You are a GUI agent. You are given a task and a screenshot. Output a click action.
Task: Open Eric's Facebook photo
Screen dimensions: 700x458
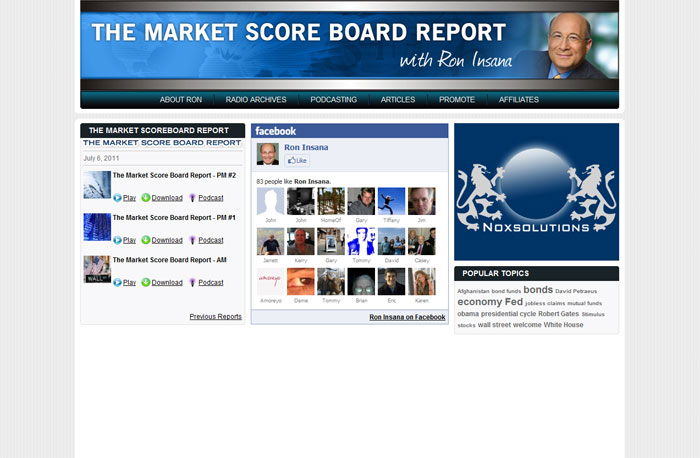392,282
